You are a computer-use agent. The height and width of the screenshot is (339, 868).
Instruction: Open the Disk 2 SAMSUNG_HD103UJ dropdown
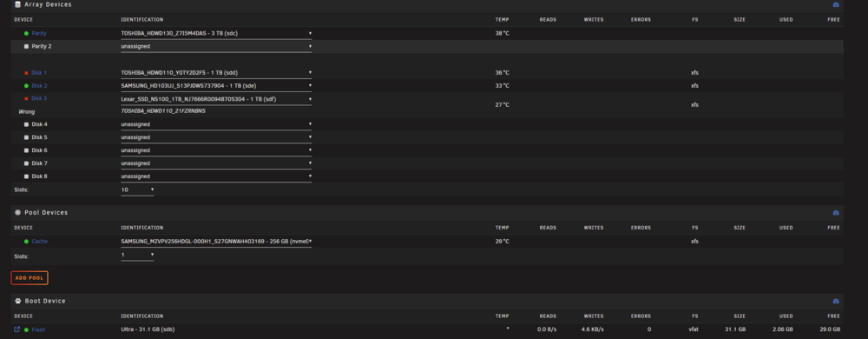pos(216,86)
